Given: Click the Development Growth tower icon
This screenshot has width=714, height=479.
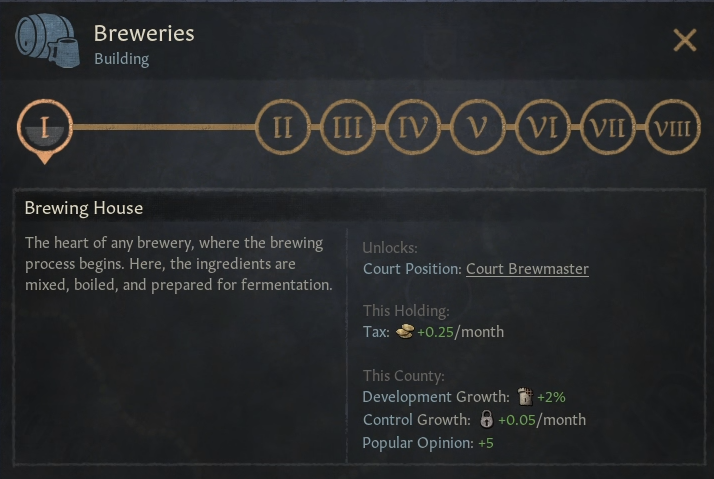Looking at the screenshot, I should pyautogui.click(x=523, y=397).
